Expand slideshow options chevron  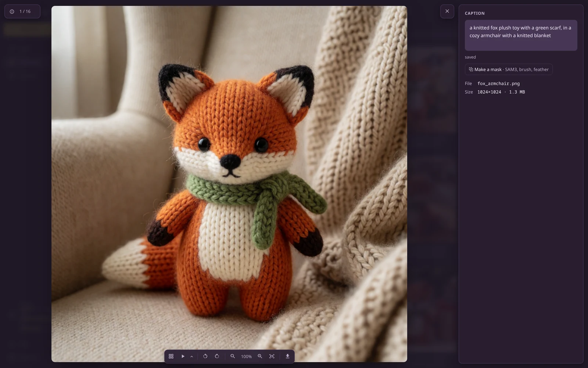click(191, 356)
